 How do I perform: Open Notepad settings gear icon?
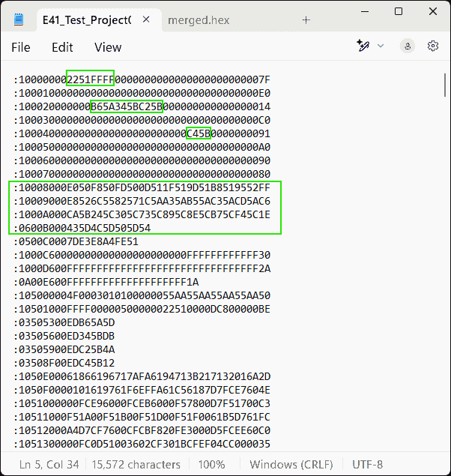click(432, 46)
